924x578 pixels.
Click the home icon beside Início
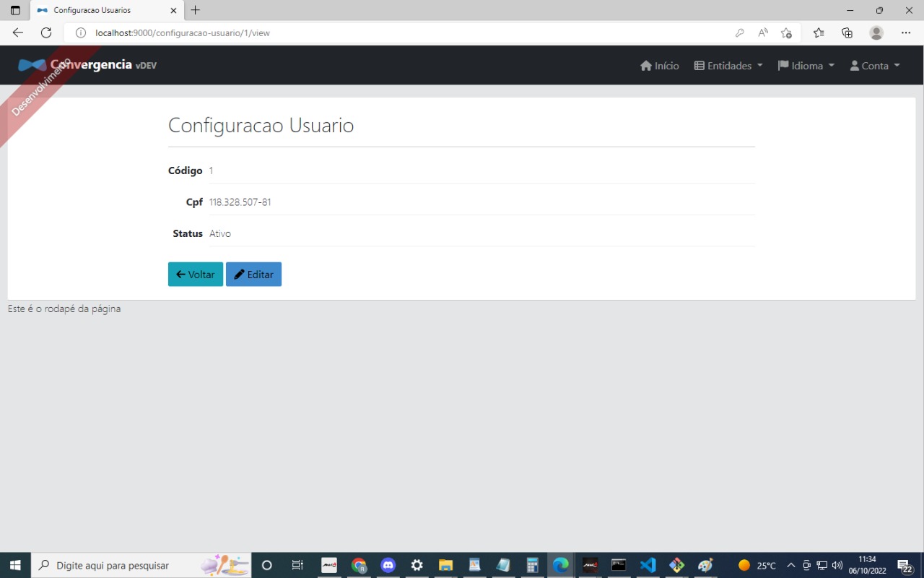coord(645,65)
